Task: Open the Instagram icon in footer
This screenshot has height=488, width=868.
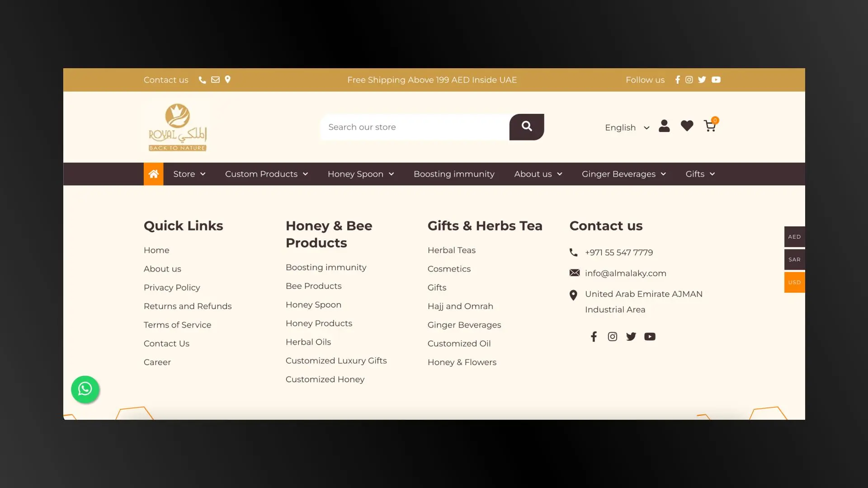Action: 612,337
